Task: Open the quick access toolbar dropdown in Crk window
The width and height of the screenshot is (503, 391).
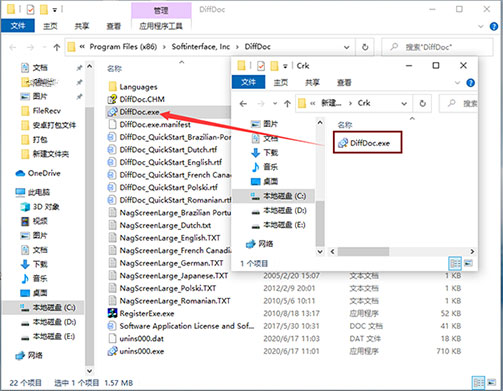Action: (x=285, y=66)
